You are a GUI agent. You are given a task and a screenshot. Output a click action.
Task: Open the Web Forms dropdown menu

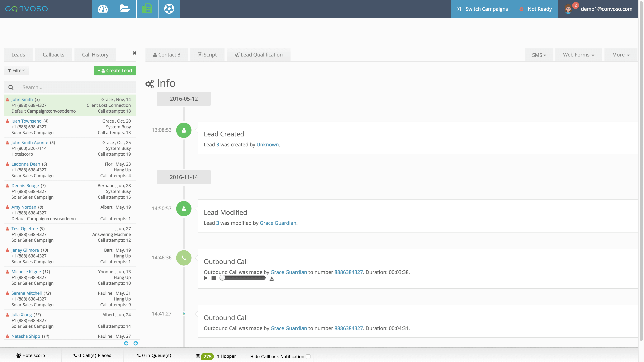click(578, 55)
